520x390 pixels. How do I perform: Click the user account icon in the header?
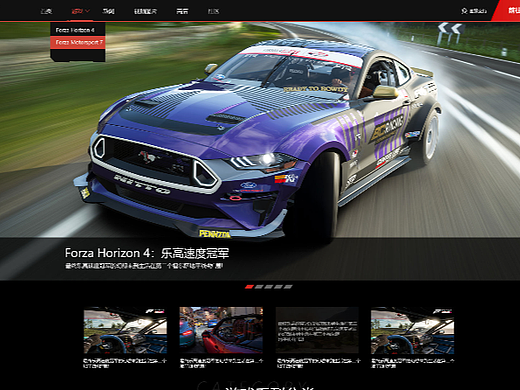click(x=464, y=11)
